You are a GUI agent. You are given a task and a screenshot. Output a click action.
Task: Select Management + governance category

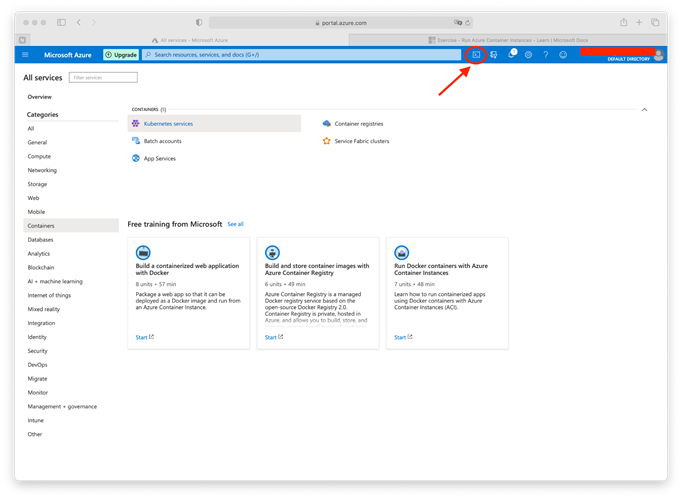point(62,407)
